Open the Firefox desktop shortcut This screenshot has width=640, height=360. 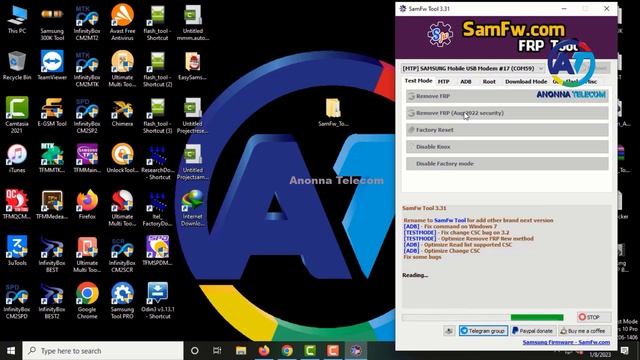tap(87, 205)
